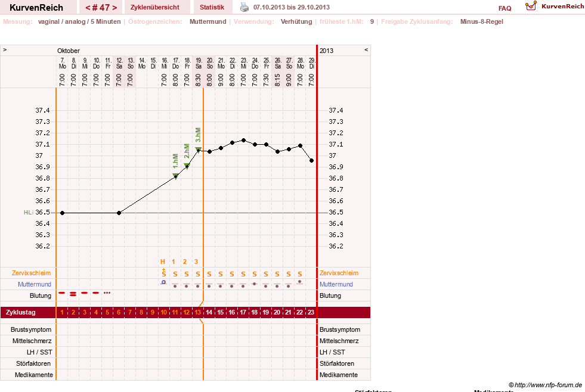Click the left Medikamente row label

34,375
